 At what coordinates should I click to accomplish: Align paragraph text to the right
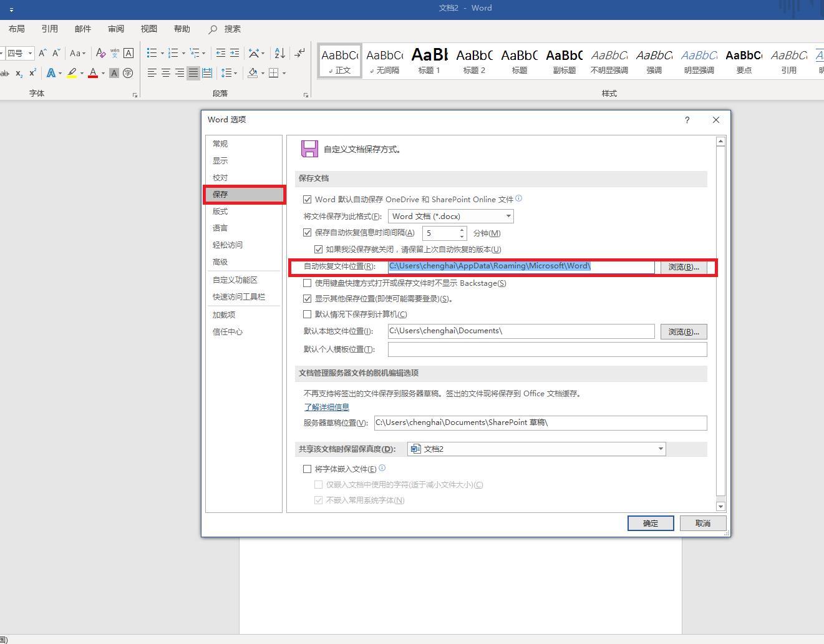click(180, 73)
